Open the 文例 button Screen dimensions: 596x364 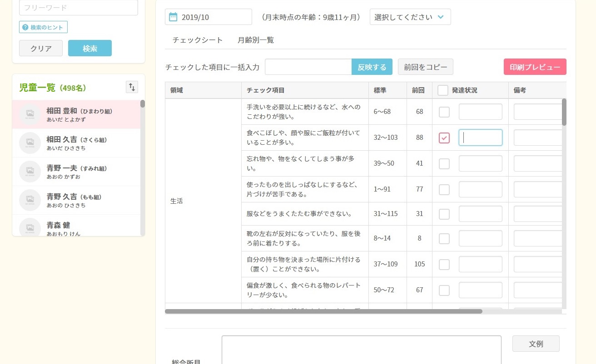536,344
